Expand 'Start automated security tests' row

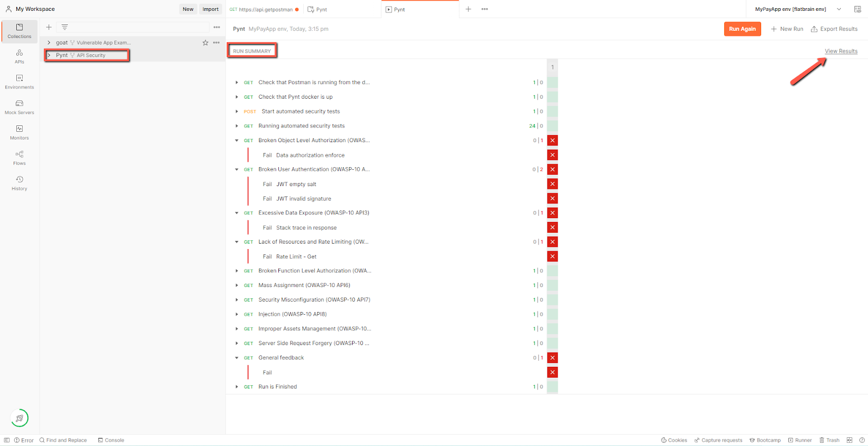click(237, 111)
